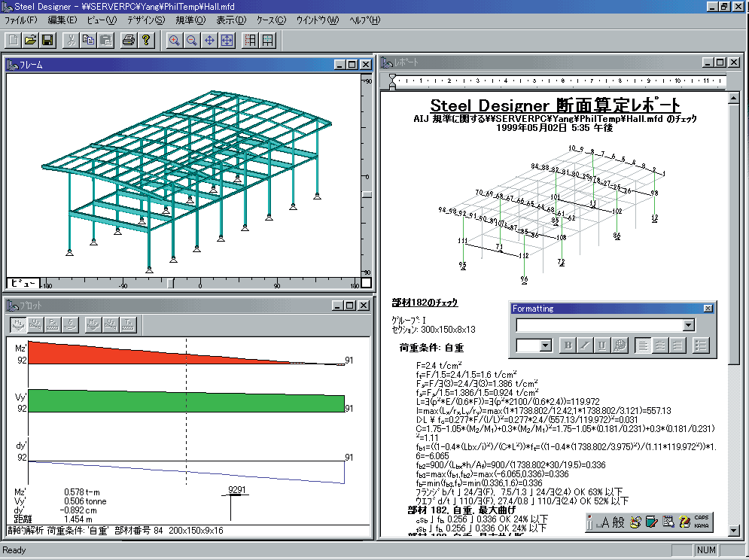This screenshot has width=749, height=560.
Task: Click the small square box at frame window corner
Action: coord(366,283)
